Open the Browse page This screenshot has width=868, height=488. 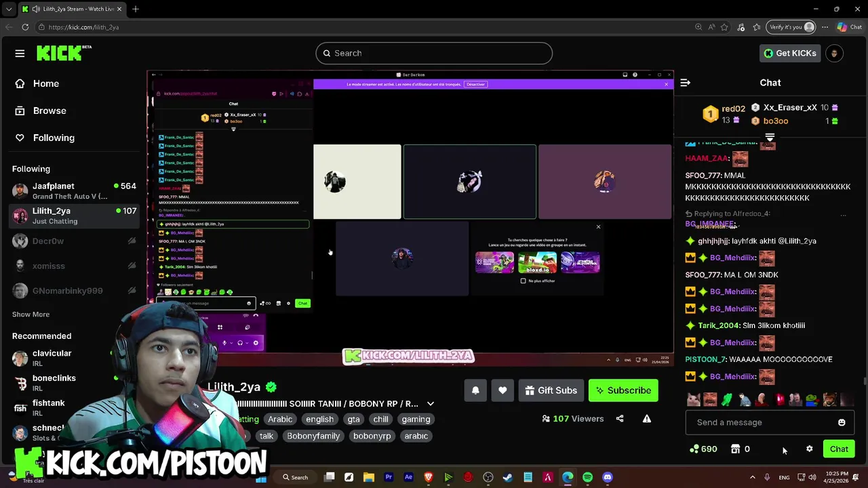click(x=50, y=110)
